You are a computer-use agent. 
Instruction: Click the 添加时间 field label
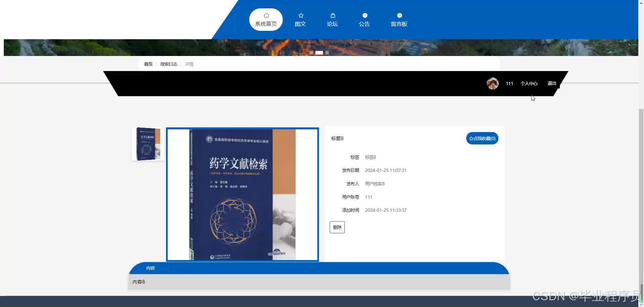point(351,210)
